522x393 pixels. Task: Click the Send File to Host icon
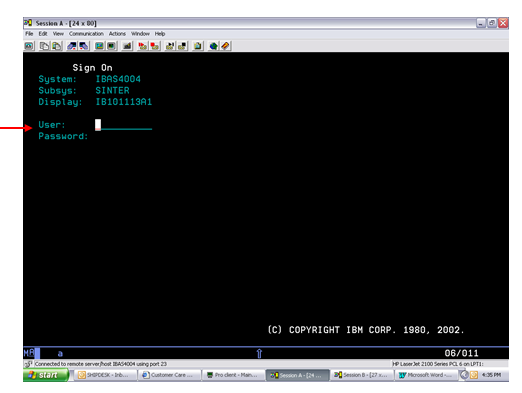tap(72, 46)
